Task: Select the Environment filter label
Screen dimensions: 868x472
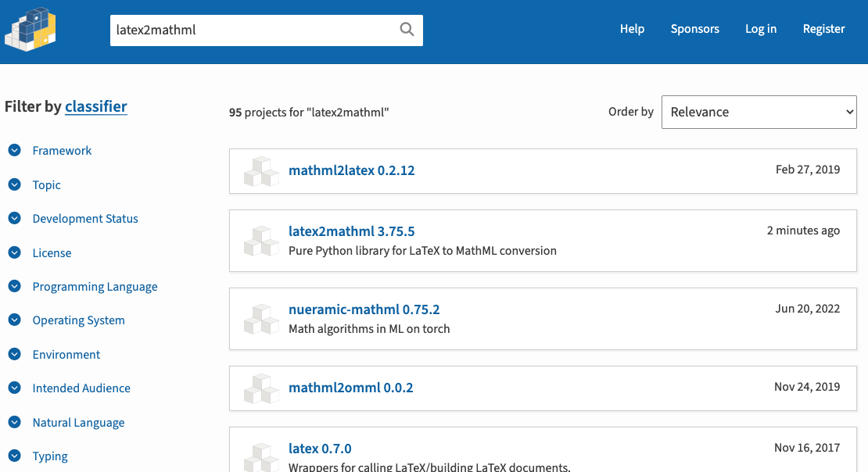Action: (66, 355)
